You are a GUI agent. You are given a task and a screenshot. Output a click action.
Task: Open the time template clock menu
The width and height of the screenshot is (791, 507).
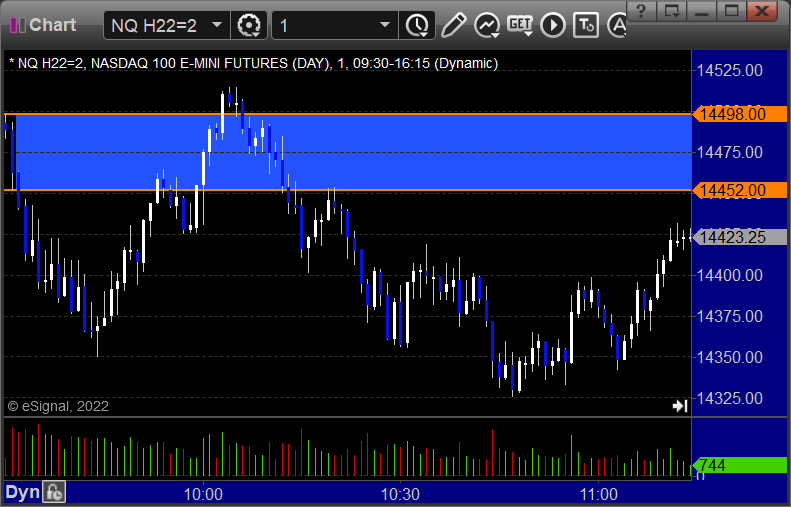click(x=417, y=25)
